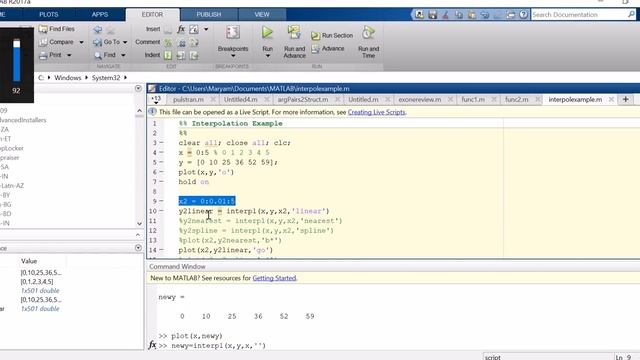This screenshot has width=640, height=360.
Task: Open the editor tab list dropdown showing 13
Action: [156, 100]
